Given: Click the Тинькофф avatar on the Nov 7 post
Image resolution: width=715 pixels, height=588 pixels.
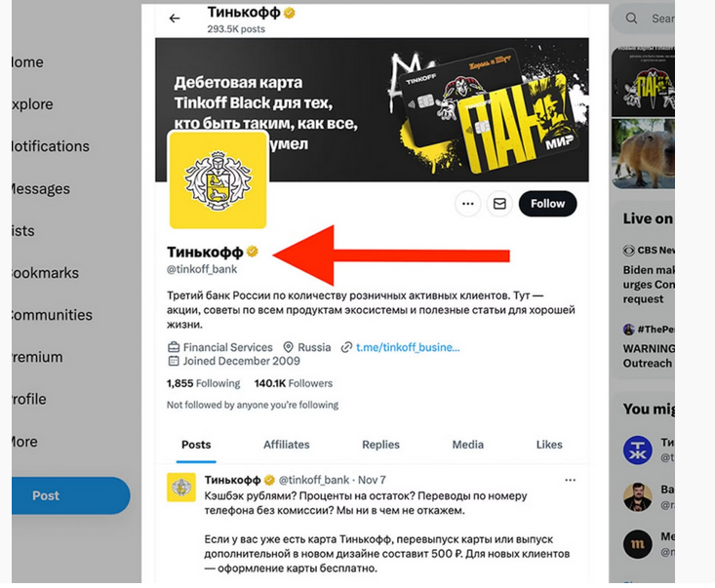Looking at the screenshot, I should tap(180, 487).
